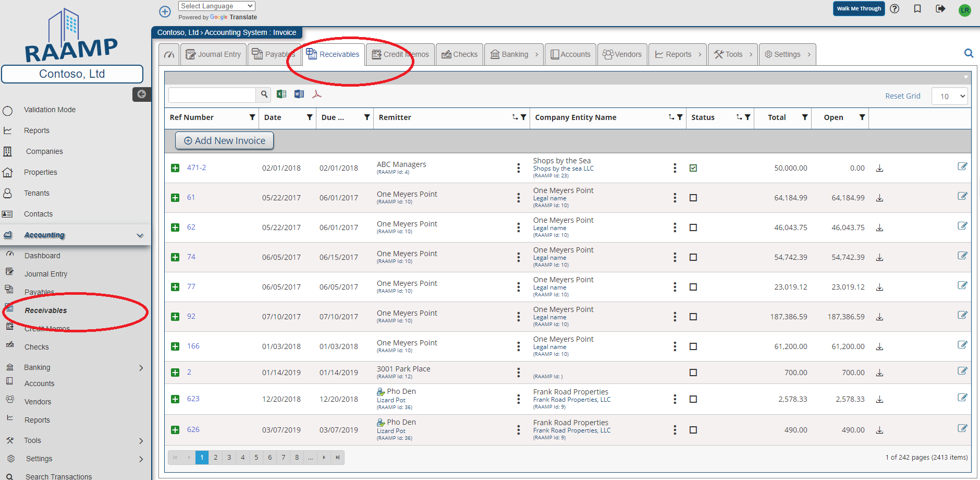Click Walk Me Through button
980x480 pixels.
point(859,8)
